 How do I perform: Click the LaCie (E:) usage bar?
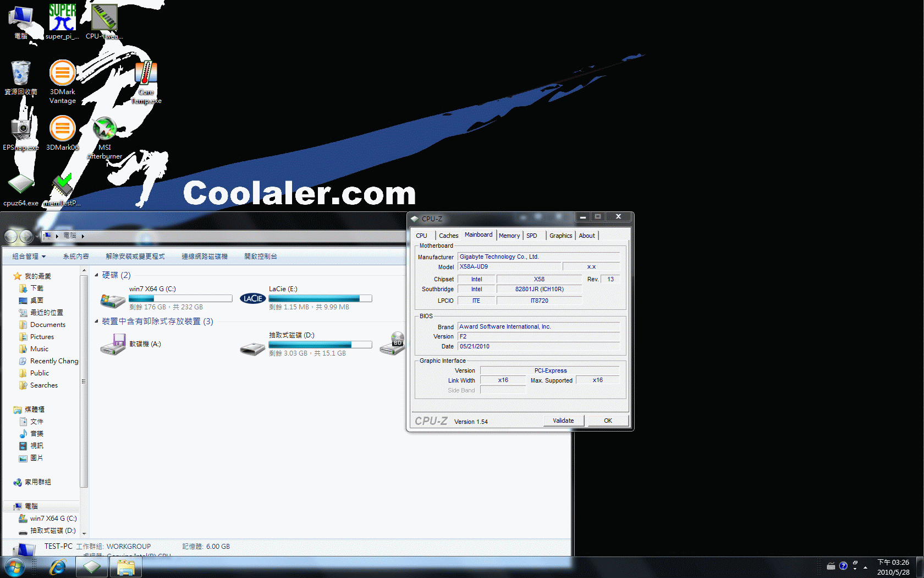320,298
